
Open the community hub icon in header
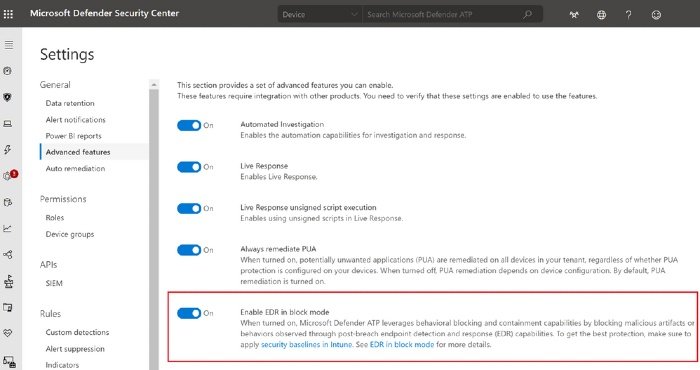pos(574,15)
